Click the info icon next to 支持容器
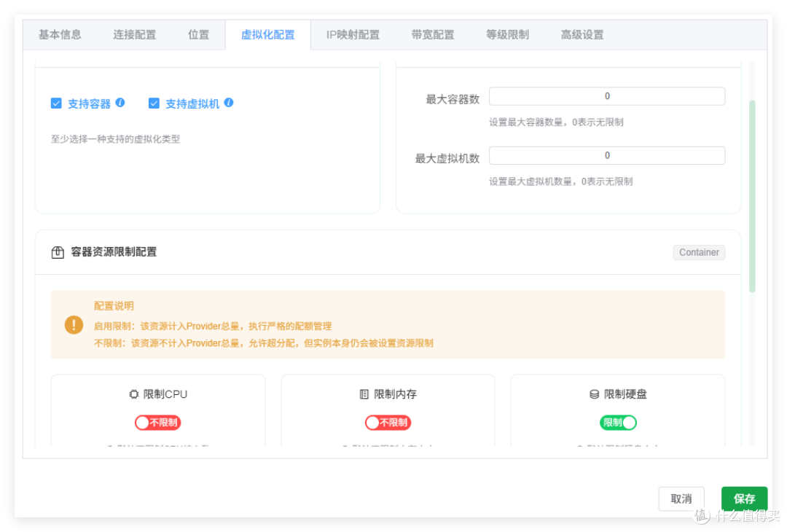The width and height of the screenshot is (787, 532). coord(120,102)
